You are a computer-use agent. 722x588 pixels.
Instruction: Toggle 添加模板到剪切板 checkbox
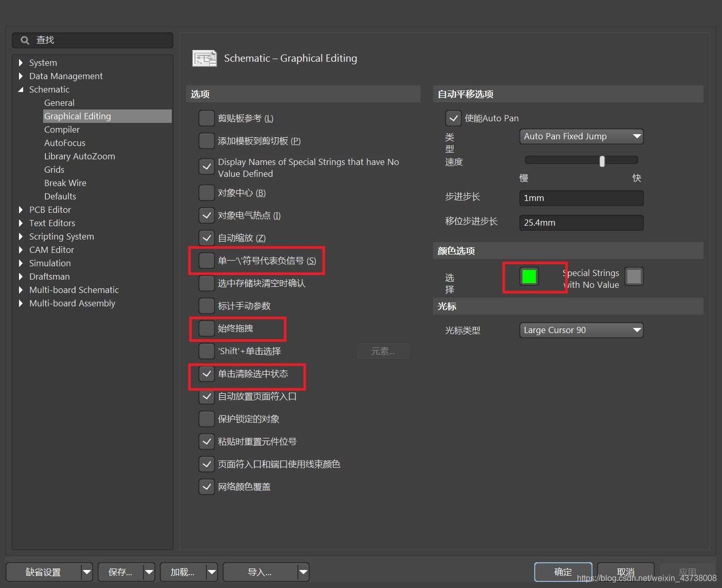(206, 141)
